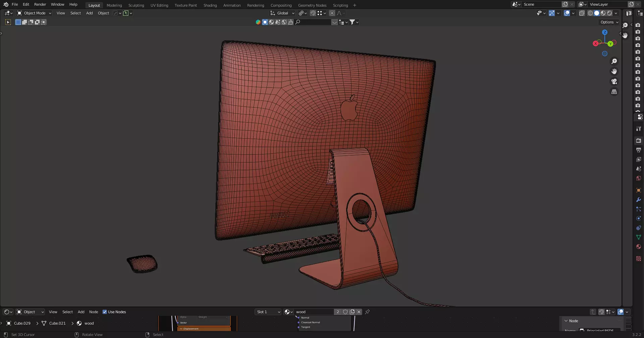Focus the search field with magnifier
The image size is (644, 338).
[313, 22]
